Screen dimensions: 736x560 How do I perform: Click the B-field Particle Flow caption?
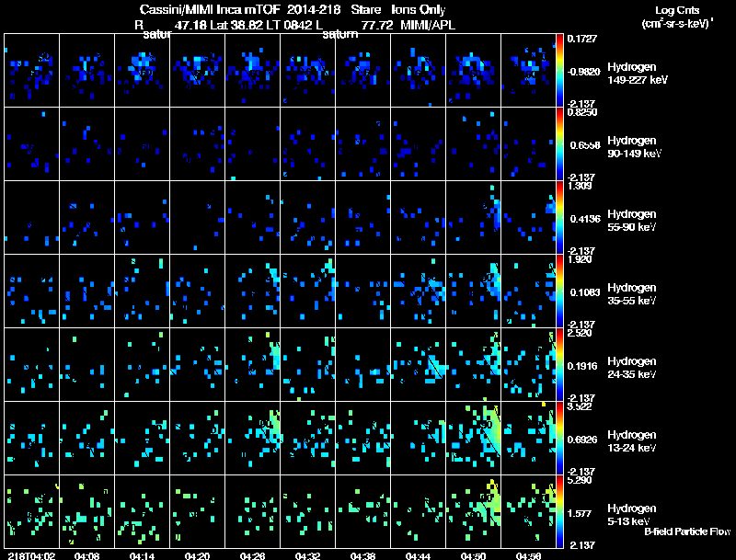tap(687, 531)
